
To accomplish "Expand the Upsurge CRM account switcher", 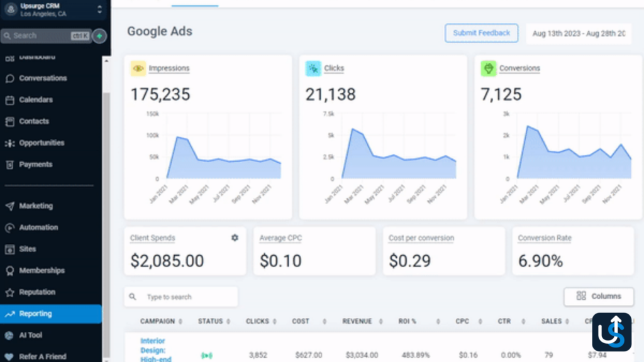I will 99,9.
